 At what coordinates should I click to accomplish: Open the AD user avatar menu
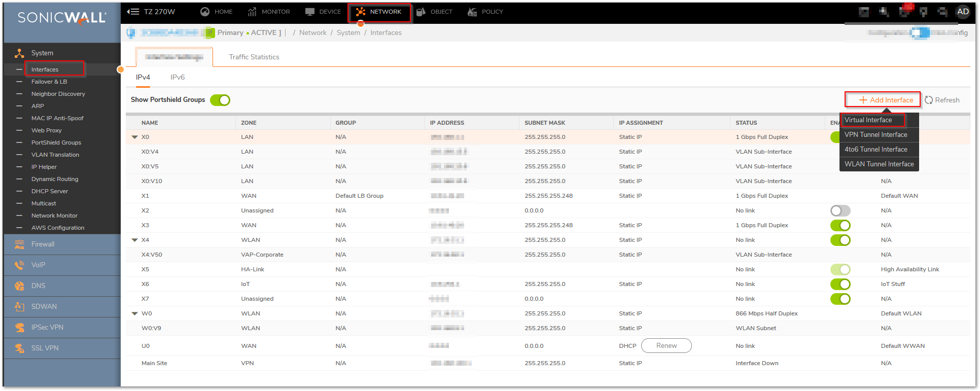click(963, 12)
